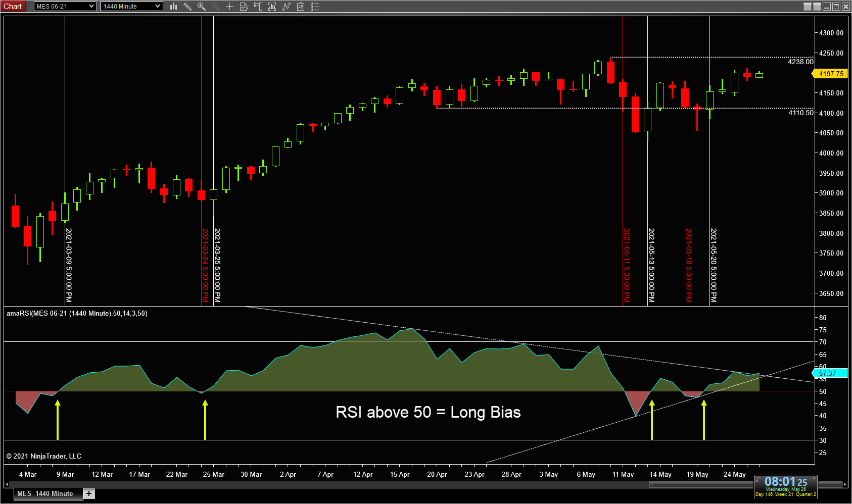Screen dimensions: 852x504
Task: Activate the zoom in magnifier
Action: (202, 7)
